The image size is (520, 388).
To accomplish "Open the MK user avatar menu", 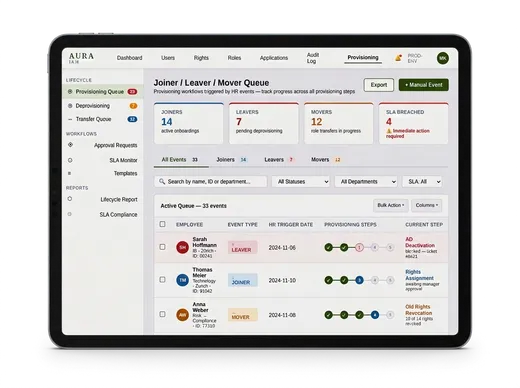I will coord(443,58).
